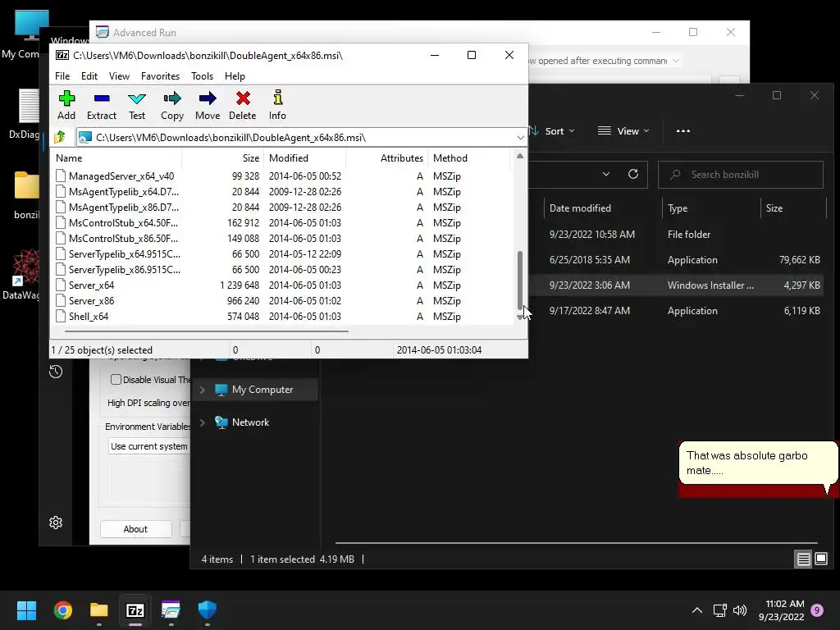
Task: Open Windows Security shield on taskbar
Action: point(208,610)
